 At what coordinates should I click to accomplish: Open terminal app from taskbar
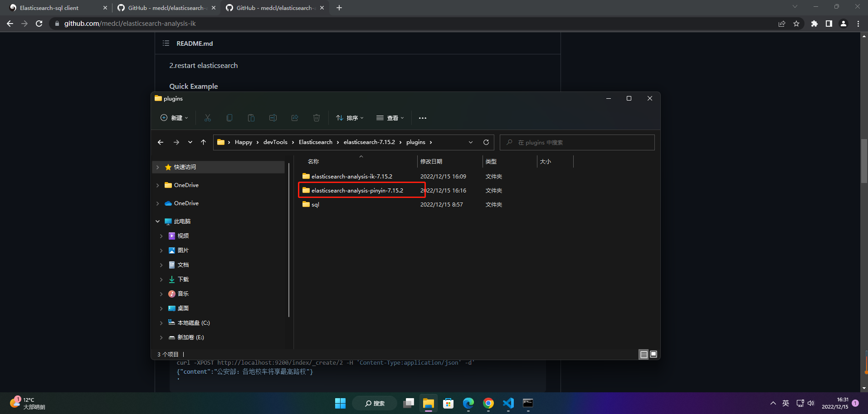pyautogui.click(x=528, y=403)
